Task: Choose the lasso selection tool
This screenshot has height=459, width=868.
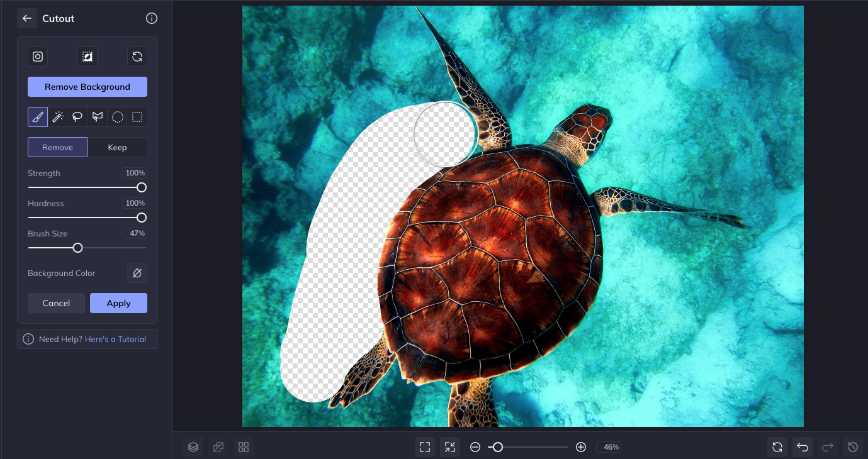Action: pos(77,117)
